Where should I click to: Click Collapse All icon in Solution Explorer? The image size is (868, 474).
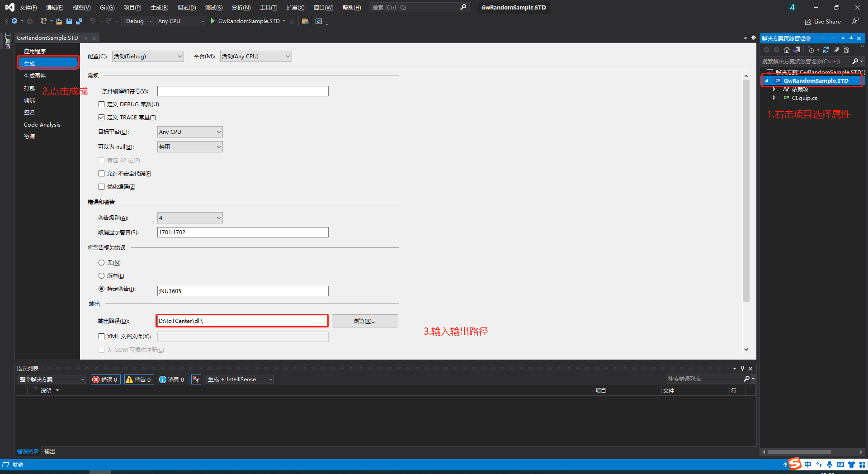click(x=836, y=50)
